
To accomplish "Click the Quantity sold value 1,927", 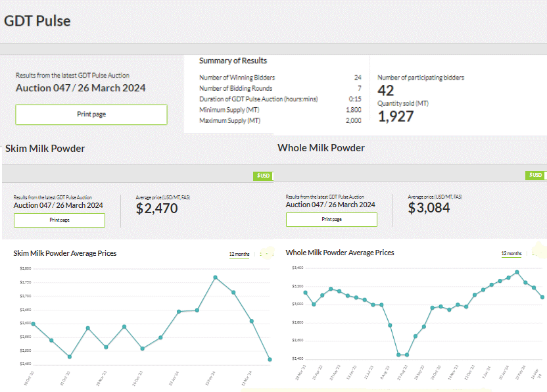I will click(x=396, y=116).
